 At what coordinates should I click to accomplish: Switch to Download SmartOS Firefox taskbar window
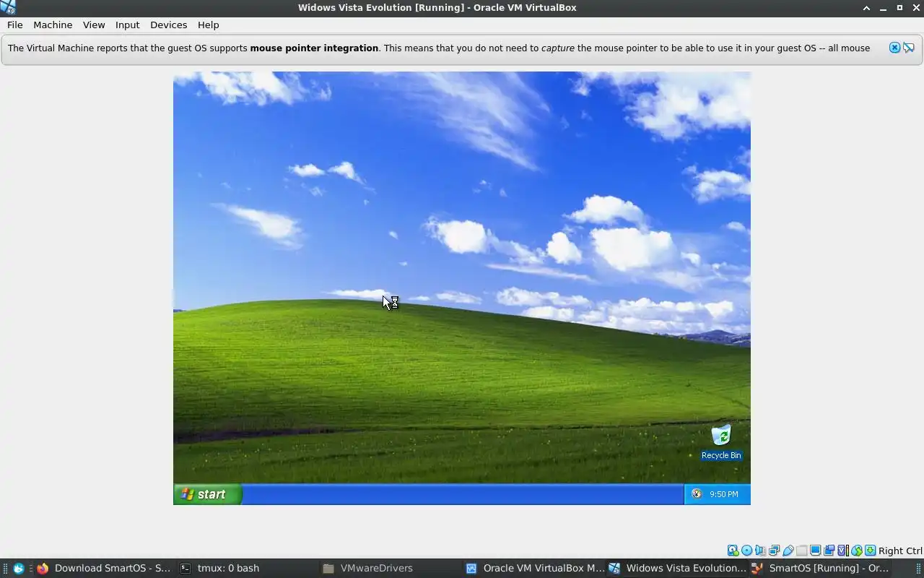point(103,568)
